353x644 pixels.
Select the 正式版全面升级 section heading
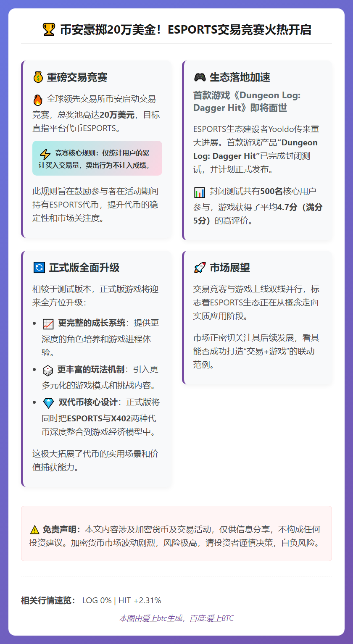tap(84, 268)
